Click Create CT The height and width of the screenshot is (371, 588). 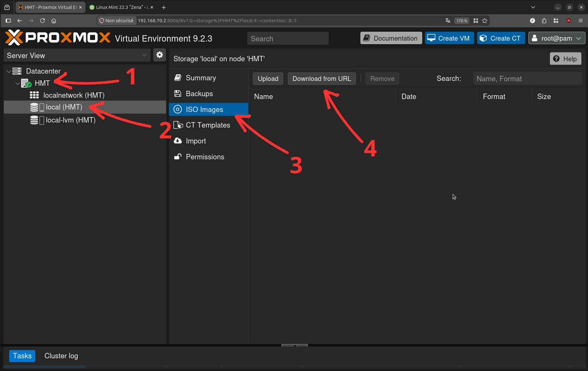click(x=501, y=38)
